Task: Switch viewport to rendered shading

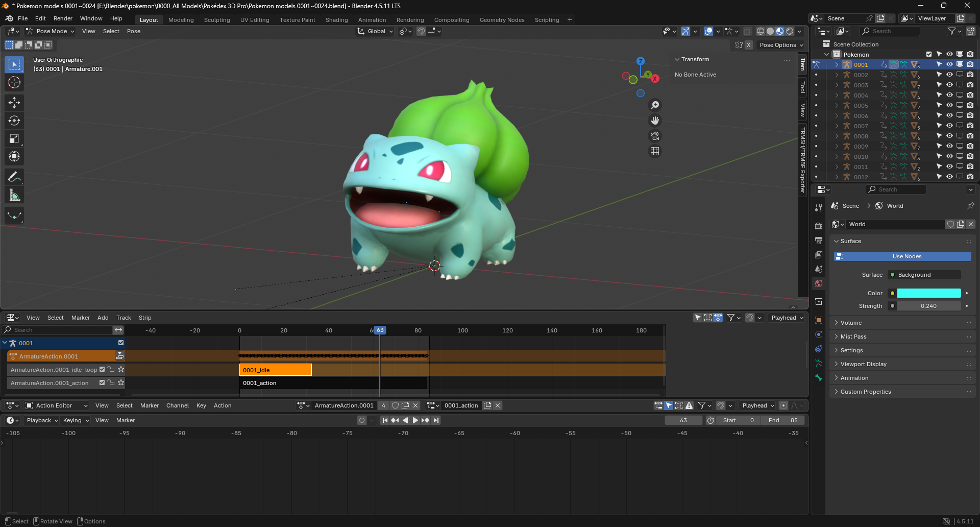Action: (x=790, y=31)
